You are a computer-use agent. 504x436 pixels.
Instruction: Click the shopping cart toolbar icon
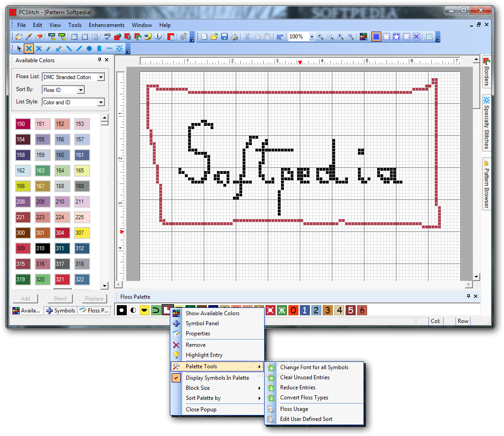(184, 37)
